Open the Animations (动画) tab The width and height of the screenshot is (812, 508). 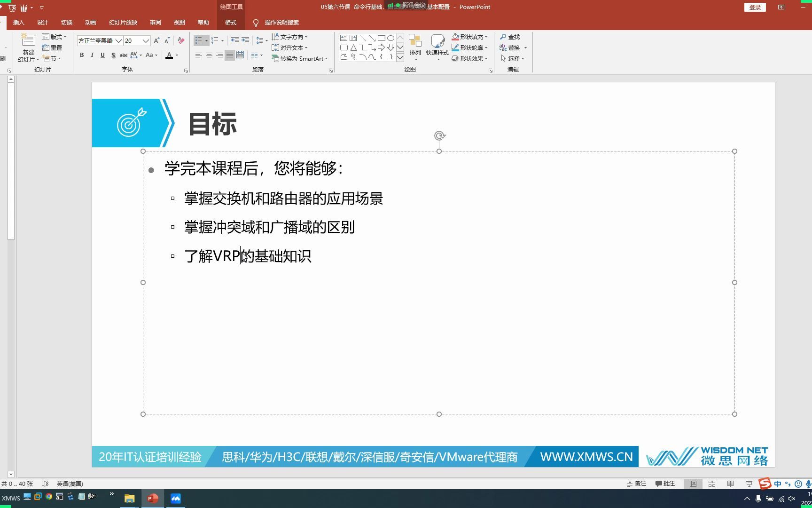click(91, 22)
